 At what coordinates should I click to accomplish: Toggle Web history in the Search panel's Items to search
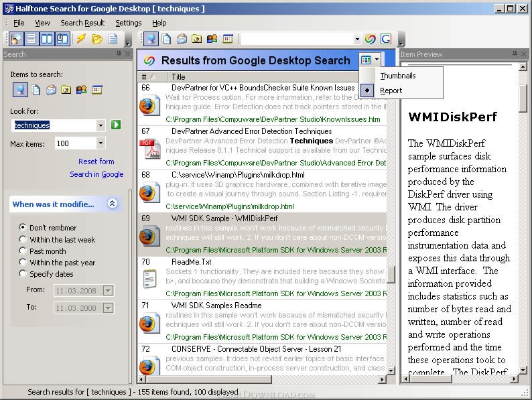pyautogui.click(x=20, y=90)
